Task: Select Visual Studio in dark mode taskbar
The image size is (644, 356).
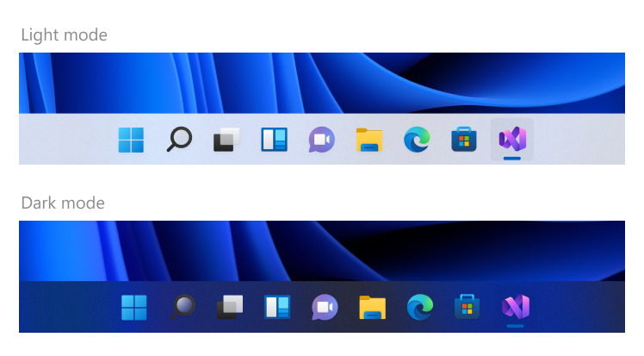Action: coord(516,307)
